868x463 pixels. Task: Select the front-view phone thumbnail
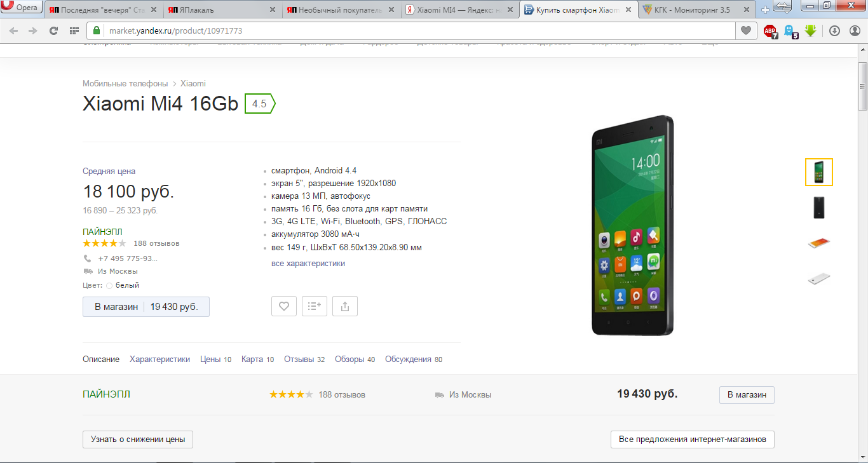tap(819, 172)
